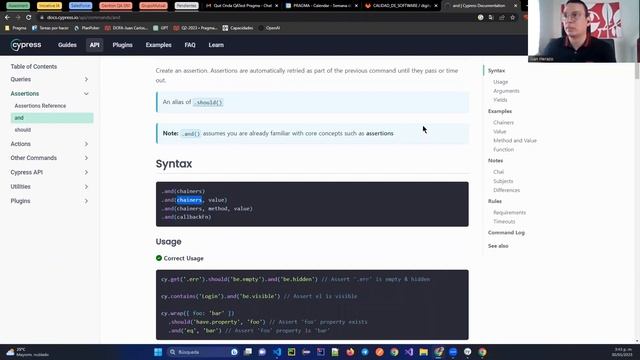Launch Visual Studio Code from the taskbar
Image resolution: width=640 pixels, height=360 pixels.
point(277,352)
